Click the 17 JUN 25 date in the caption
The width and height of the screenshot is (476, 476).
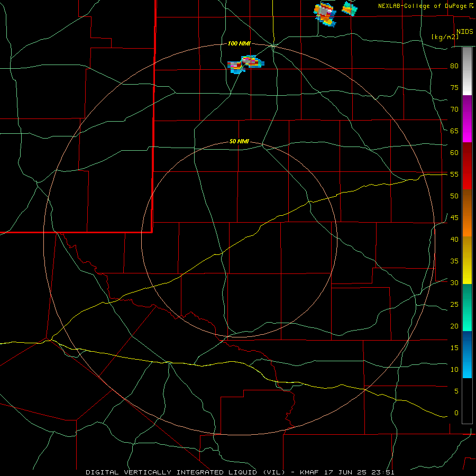(x=344, y=472)
